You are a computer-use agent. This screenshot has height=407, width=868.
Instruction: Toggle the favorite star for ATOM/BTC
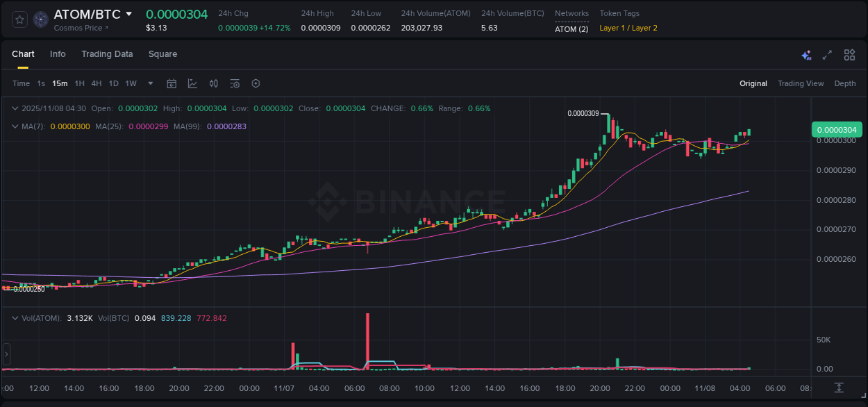19,19
